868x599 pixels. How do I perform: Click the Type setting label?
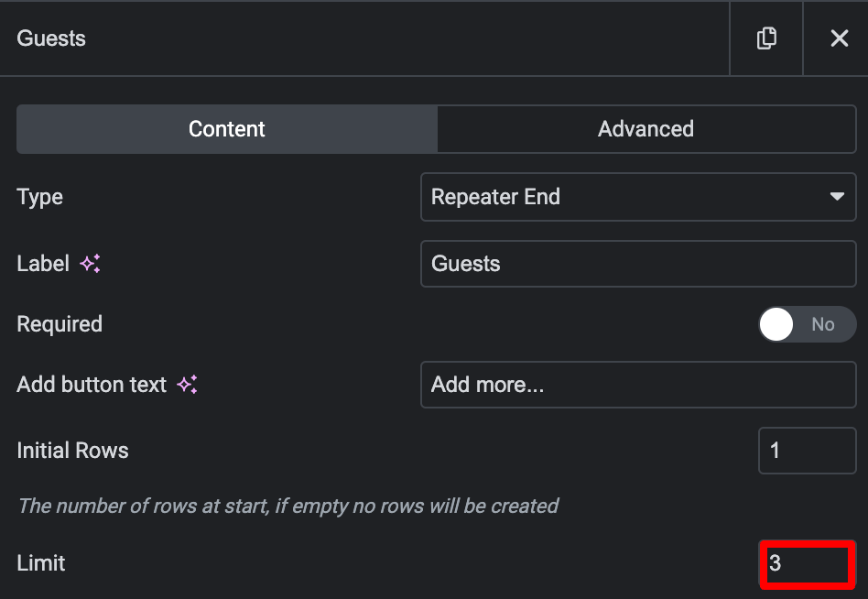coord(40,198)
